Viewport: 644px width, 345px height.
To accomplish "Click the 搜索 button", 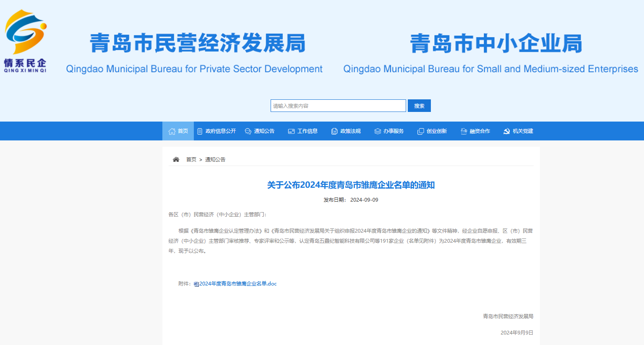I will pyautogui.click(x=419, y=106).
